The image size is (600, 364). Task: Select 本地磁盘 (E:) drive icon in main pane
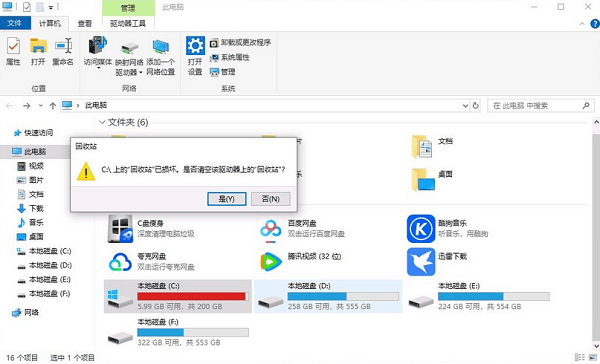click(x=421, y=301)
